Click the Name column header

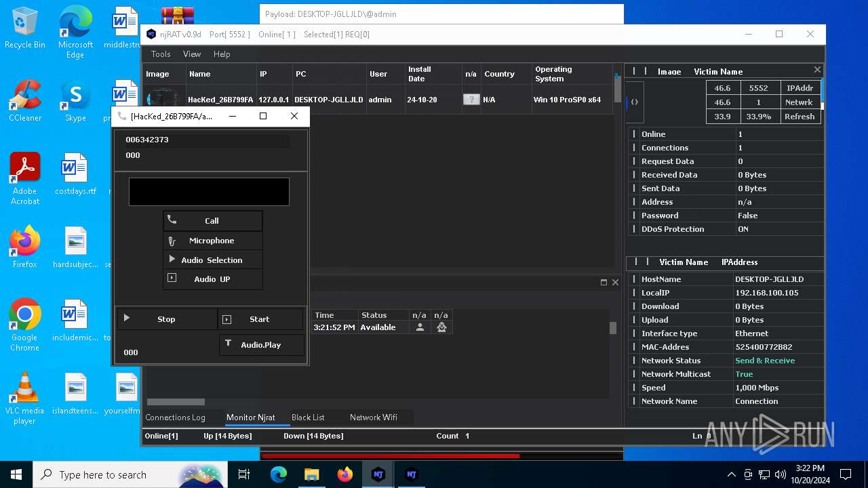pos(220,74)
